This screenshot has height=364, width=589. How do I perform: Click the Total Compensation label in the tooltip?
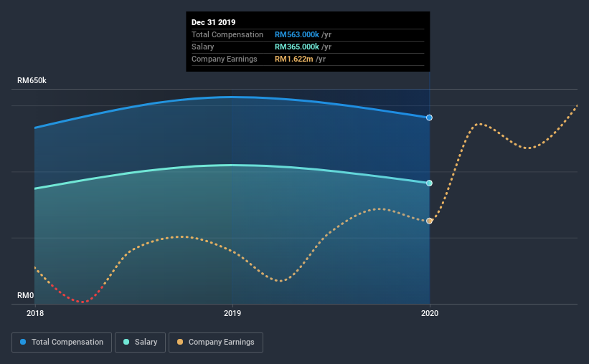pos(227,34)
